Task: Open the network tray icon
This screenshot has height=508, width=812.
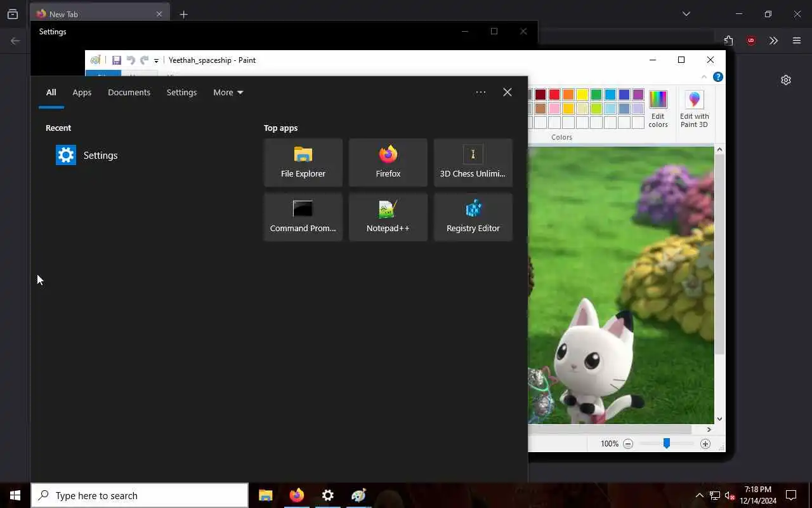Action: (x=715, y=495)
